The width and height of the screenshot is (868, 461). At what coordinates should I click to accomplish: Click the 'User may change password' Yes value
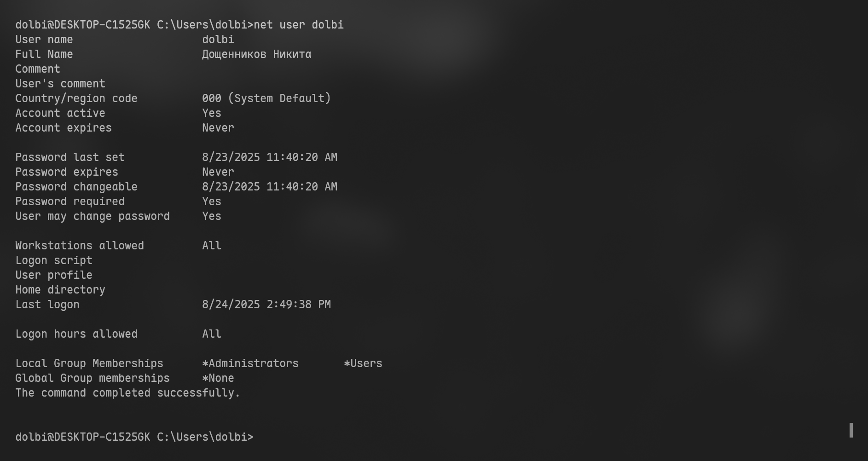point(212,216)
